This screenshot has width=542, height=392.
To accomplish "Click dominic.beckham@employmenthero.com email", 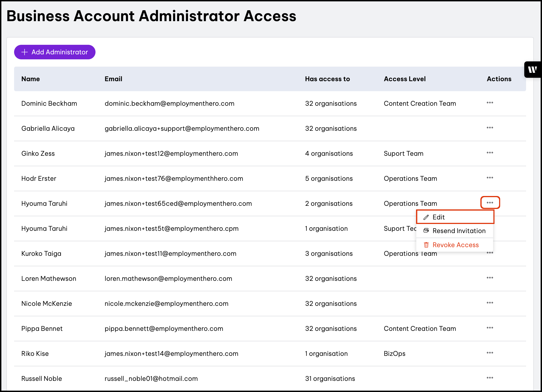I will point(169,103).
